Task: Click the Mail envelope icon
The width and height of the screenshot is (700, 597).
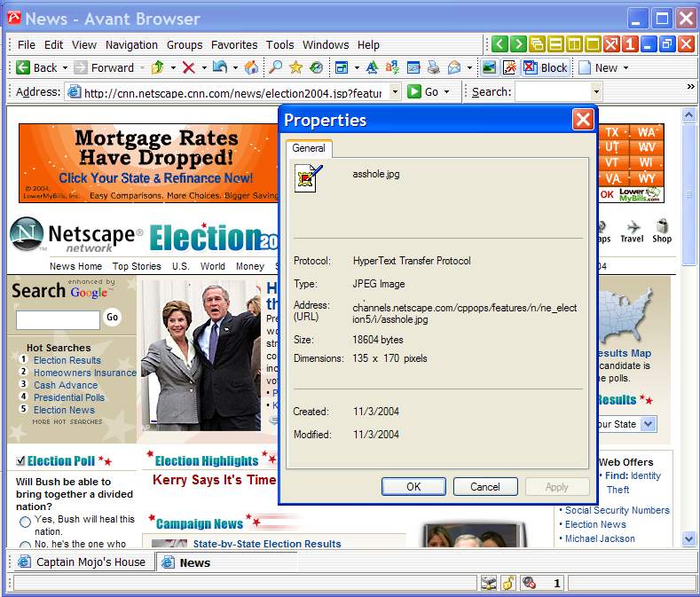Action: [x=454, y=67]
